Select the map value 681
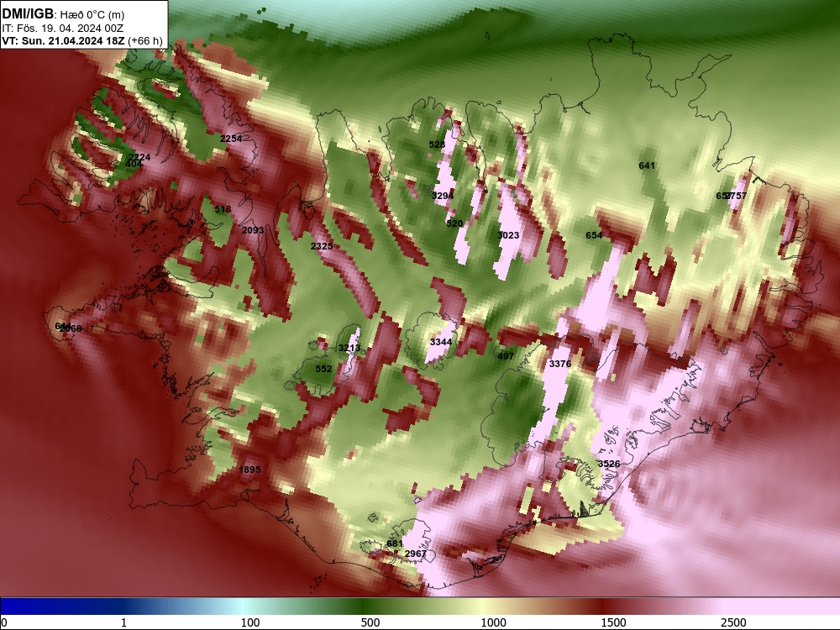This screenshot has height=630, width=840. coord(395,543)
